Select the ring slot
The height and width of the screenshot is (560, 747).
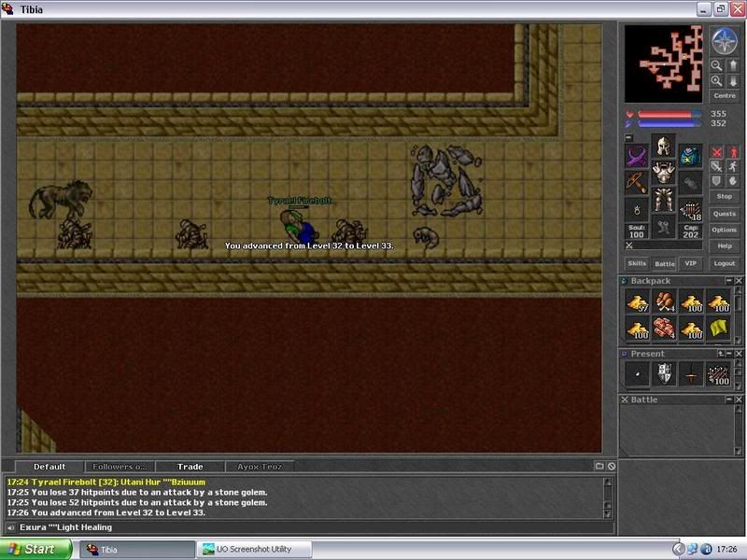point(637,209)
